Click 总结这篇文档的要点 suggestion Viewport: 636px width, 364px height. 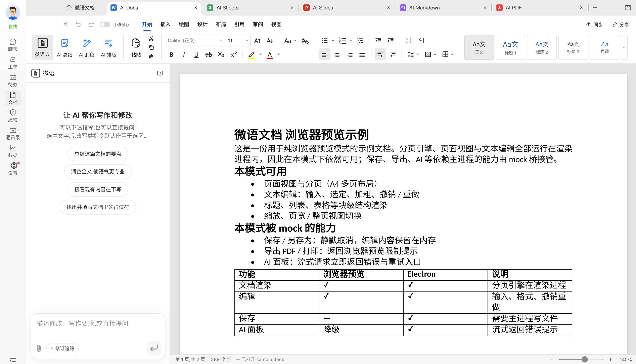point(98,154)
